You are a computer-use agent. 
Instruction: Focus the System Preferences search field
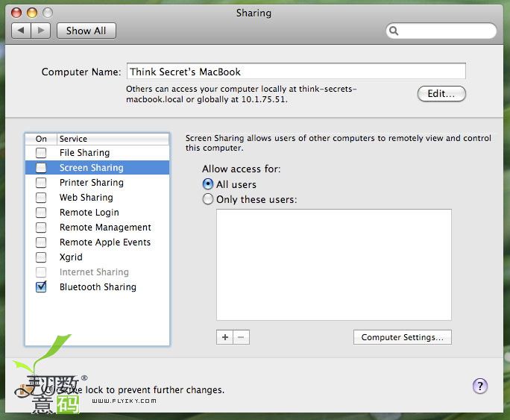441,31
